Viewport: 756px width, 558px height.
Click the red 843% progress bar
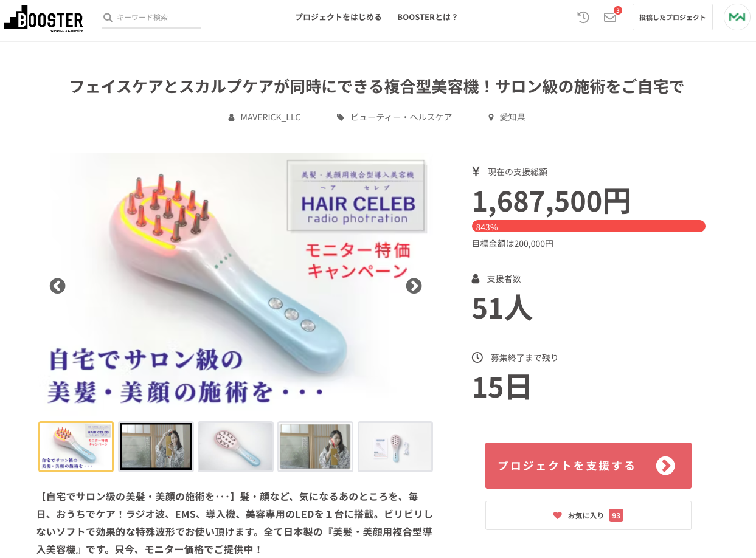point(588,226)
